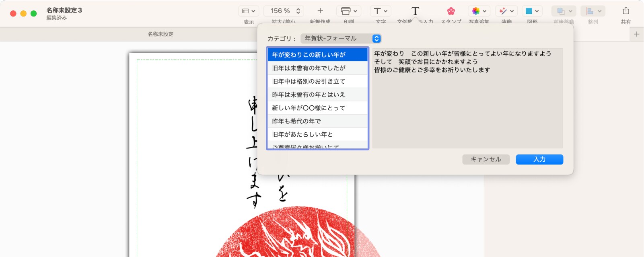Click the 入力 button
The width and height of the screenshot is (644, 257).
tap(539, 159)
